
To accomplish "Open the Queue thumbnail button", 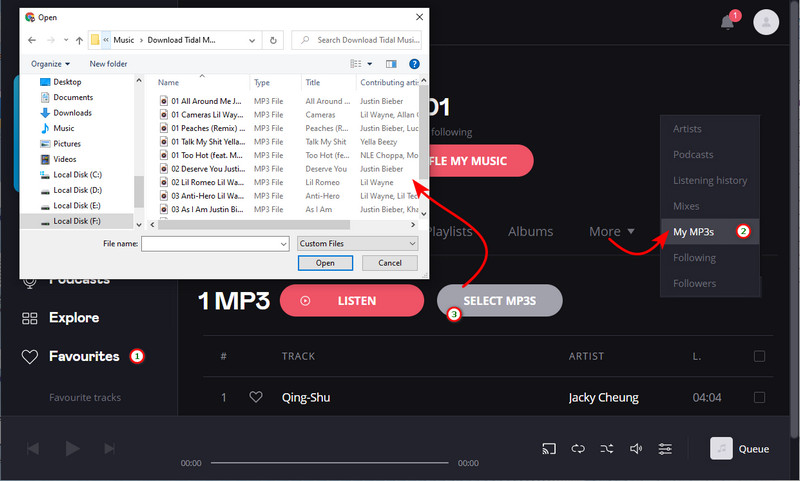I will (x=721, y=448).
